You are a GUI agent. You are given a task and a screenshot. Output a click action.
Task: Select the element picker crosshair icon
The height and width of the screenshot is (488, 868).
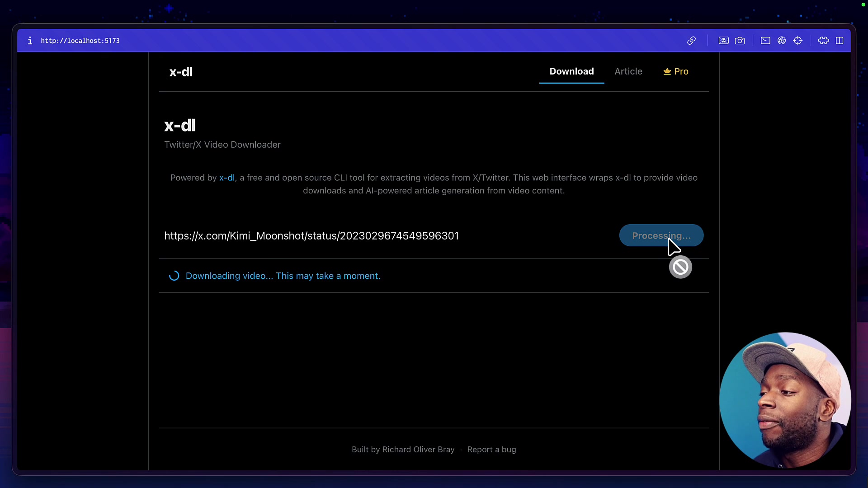(798, 40)
